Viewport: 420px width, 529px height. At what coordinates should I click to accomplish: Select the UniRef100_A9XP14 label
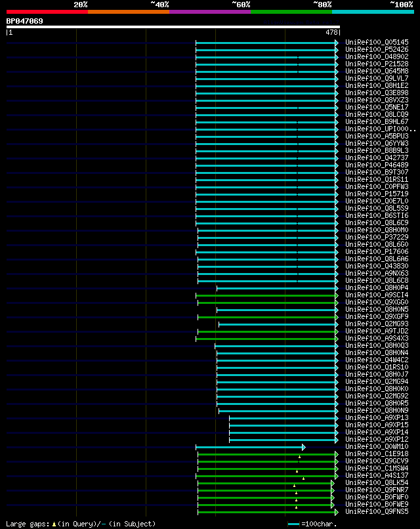point(377,432)
